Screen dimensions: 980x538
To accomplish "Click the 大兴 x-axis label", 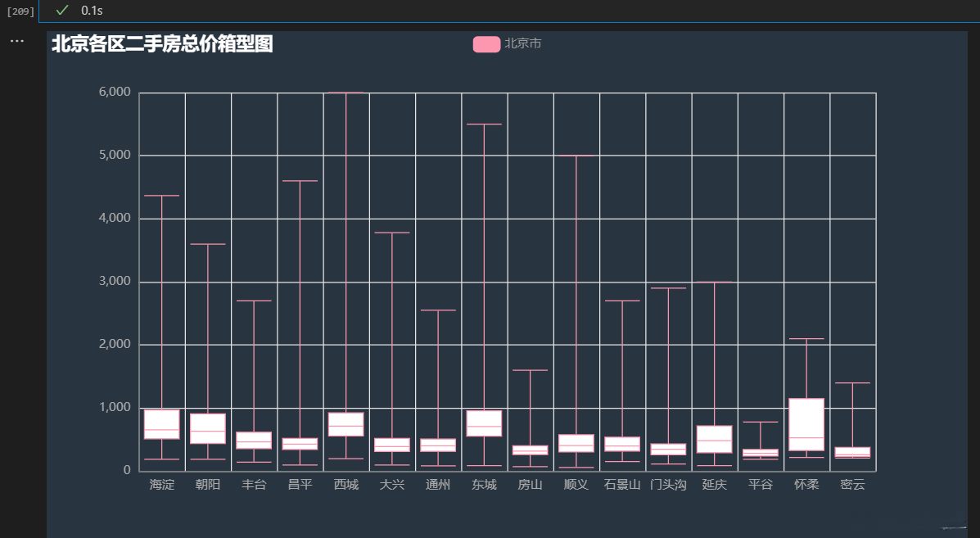I will pyautogui.click(x=392, y=484).
